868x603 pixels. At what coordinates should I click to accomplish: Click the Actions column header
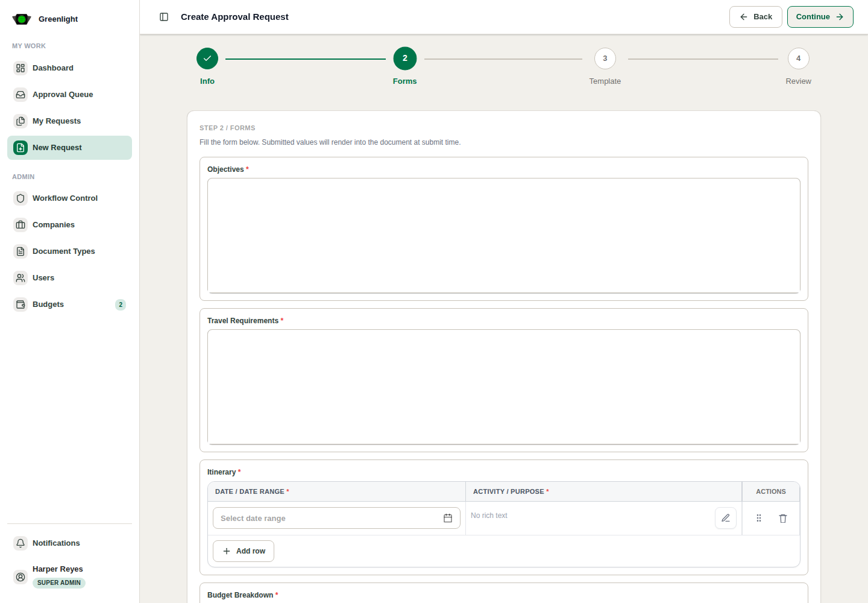tap(771, 491)
